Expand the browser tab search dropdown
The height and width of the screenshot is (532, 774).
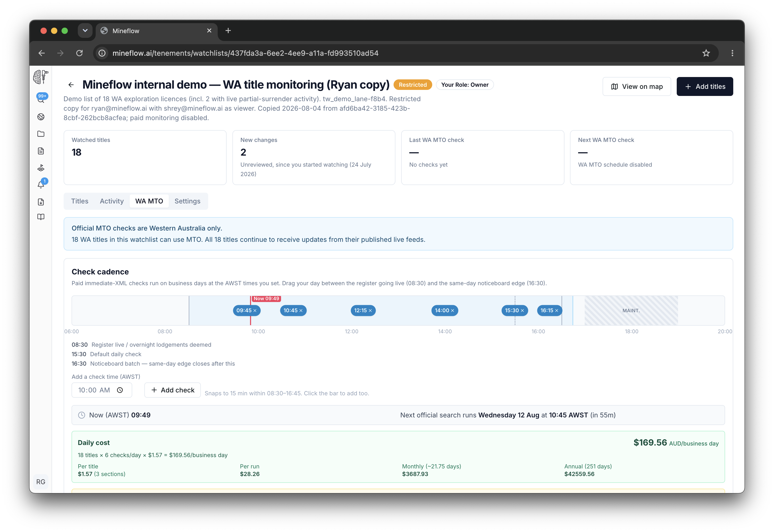point(85,31)
